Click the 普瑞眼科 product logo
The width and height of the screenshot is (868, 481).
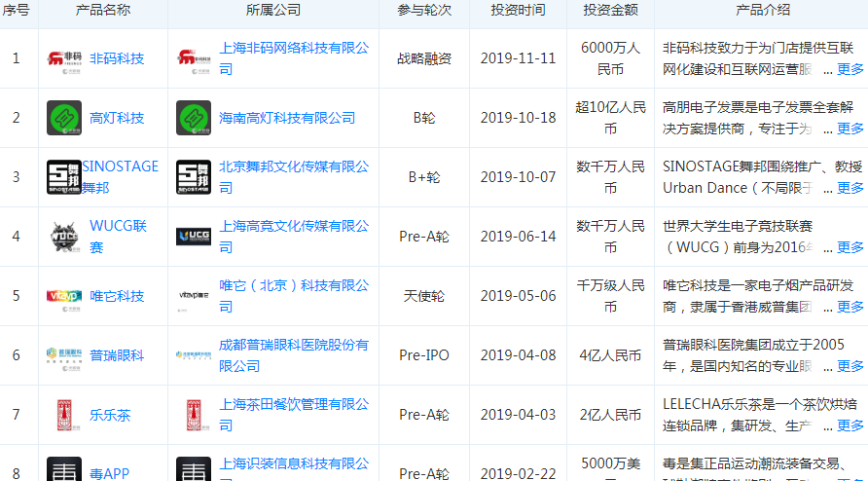pos(64,357)
